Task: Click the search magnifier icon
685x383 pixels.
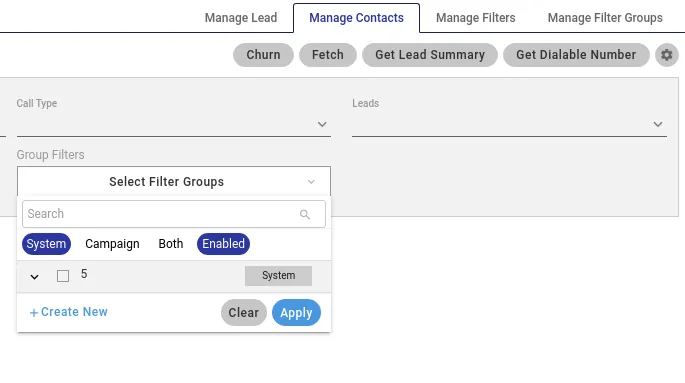Action: pyautogui.click(x=305, y=214)
